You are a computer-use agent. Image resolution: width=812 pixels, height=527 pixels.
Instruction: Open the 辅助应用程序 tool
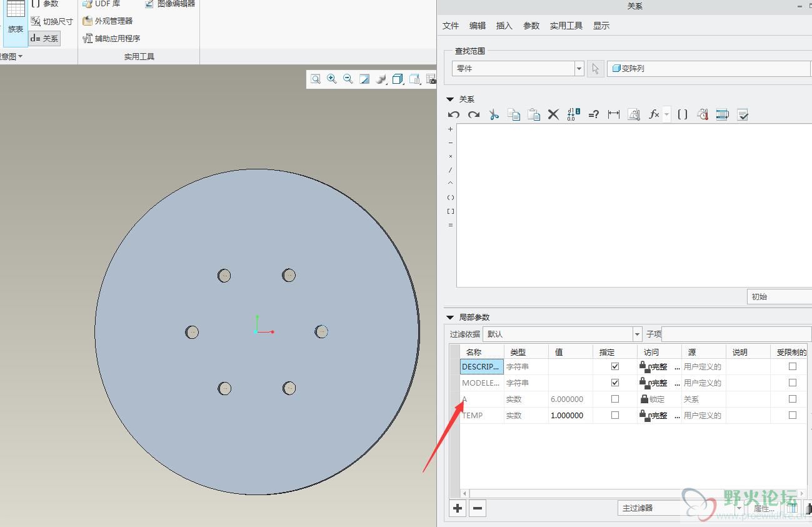111,38
